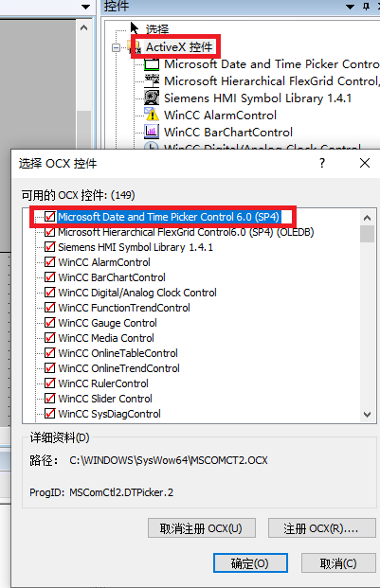Click the OCX list scrollbar down arrow
The image size is (380, 588).
tap(368, 415)
